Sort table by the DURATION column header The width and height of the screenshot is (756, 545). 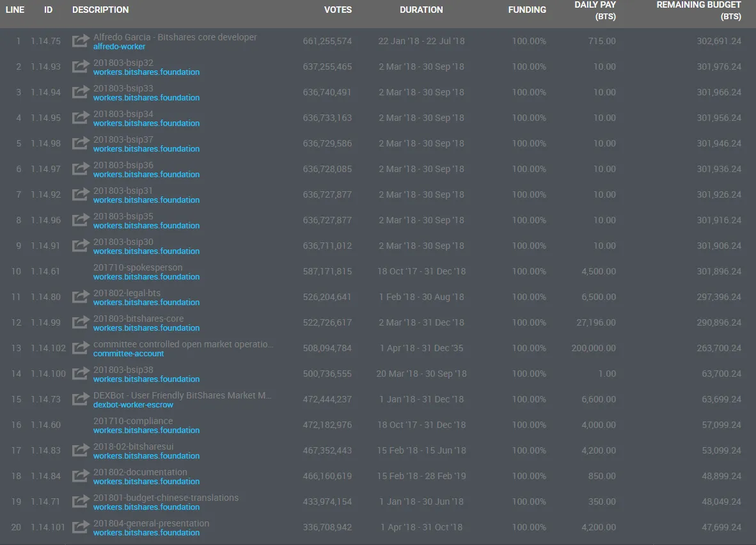(421, 10)
